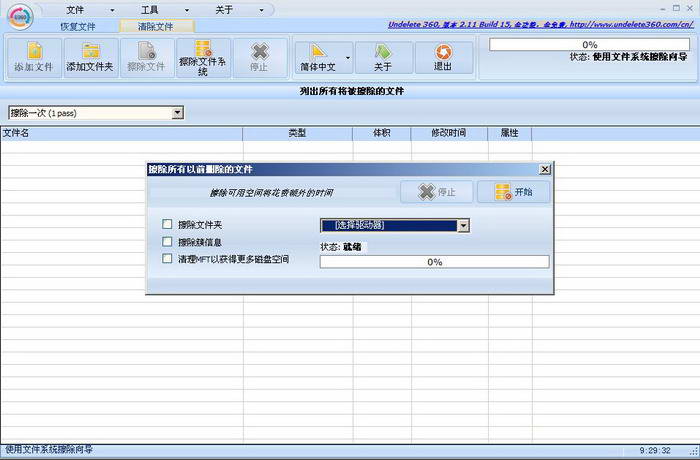Screen dimensions: 700x460
Task: Sort by the 文件名 column header
Action: [x=121, y=133]
